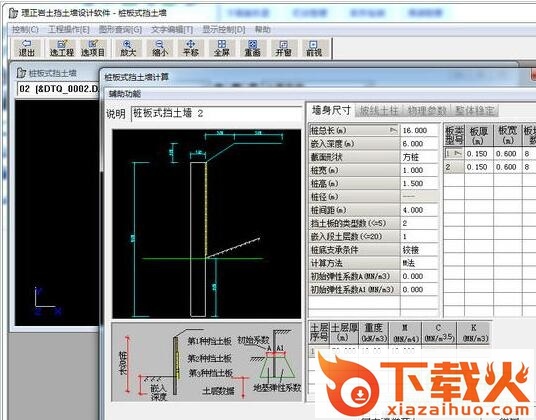Click the 退出 exit toolbar icon

pyautogui.click(x=27, y=48)
